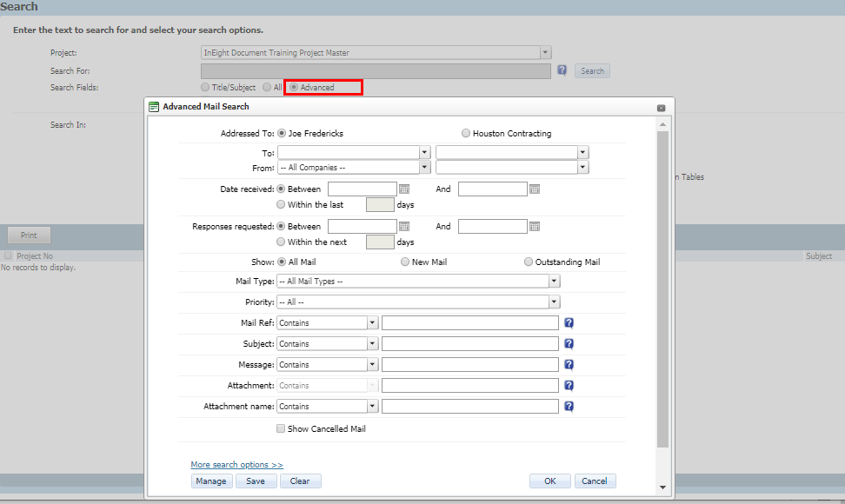Screen dimensions: 845x504
Task: Click the help icon next to Subject
Action: (569, 343)
